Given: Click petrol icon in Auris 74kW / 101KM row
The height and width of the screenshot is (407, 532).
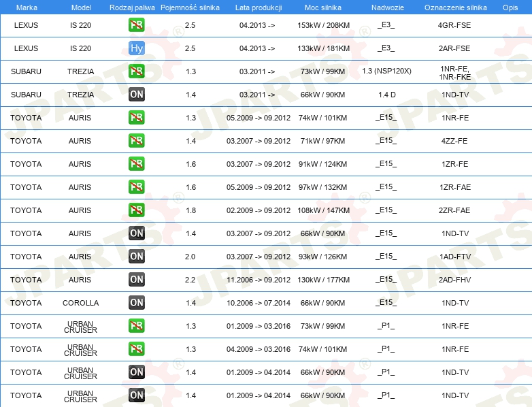Looking at the screenshot, I should (136, 118).
